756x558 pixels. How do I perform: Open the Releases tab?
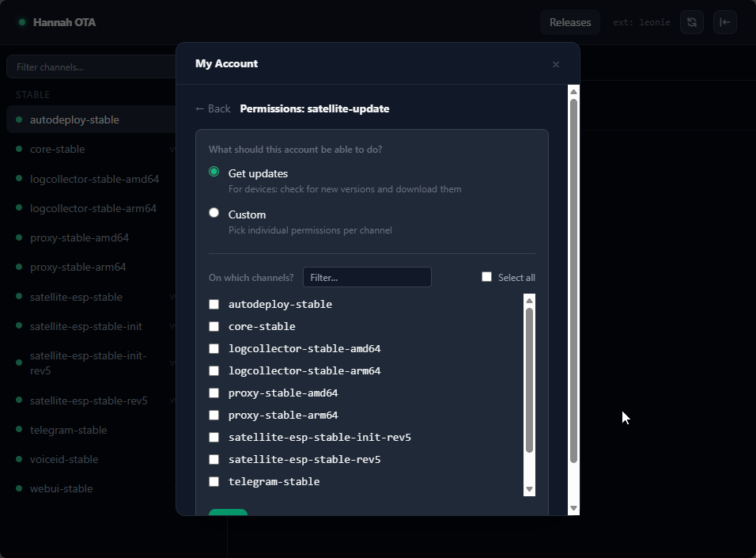(x=570, y=22)
